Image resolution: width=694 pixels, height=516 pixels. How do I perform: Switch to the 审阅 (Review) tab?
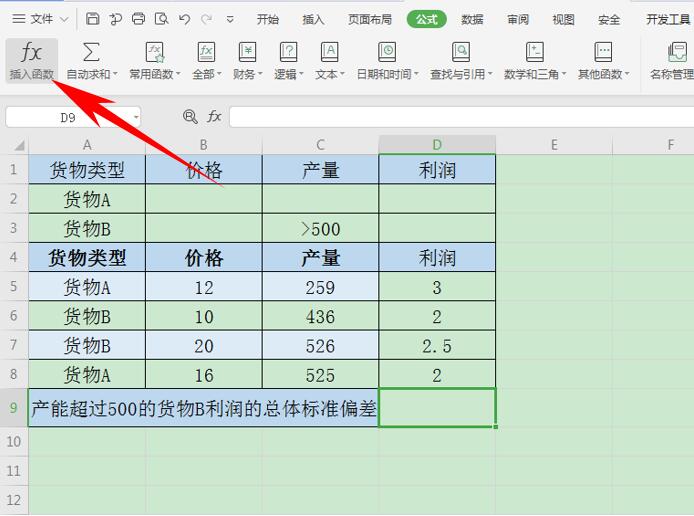coord(518,19)
